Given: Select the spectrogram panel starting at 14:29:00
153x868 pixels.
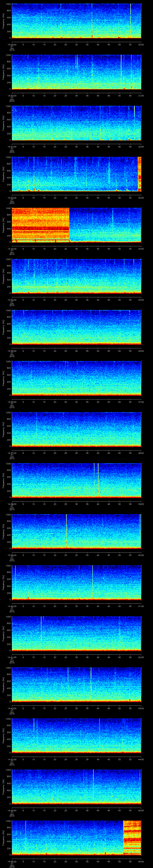Looking at the screenshot, I should click(x=76, y=21).
